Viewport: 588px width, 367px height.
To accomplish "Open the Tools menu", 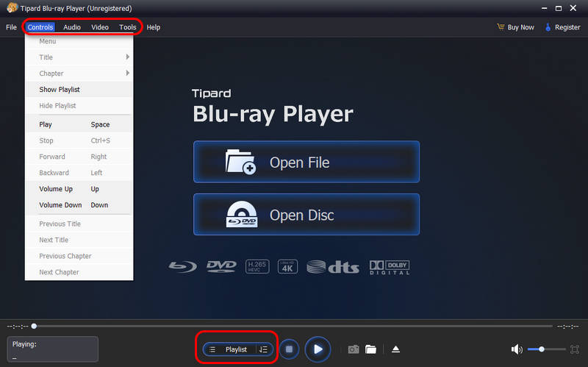I will point(127,27).
